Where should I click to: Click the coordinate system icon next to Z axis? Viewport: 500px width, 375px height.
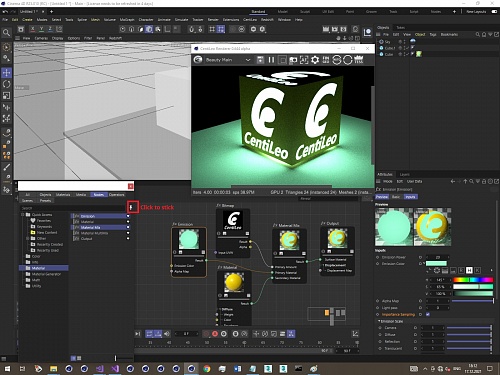(x=59, y=29)
